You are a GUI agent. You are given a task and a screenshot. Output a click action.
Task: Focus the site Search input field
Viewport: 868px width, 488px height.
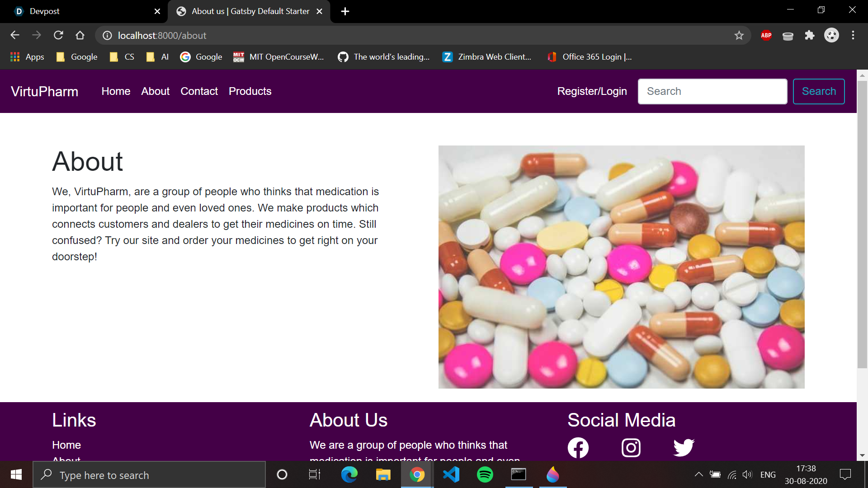(712, 91)
